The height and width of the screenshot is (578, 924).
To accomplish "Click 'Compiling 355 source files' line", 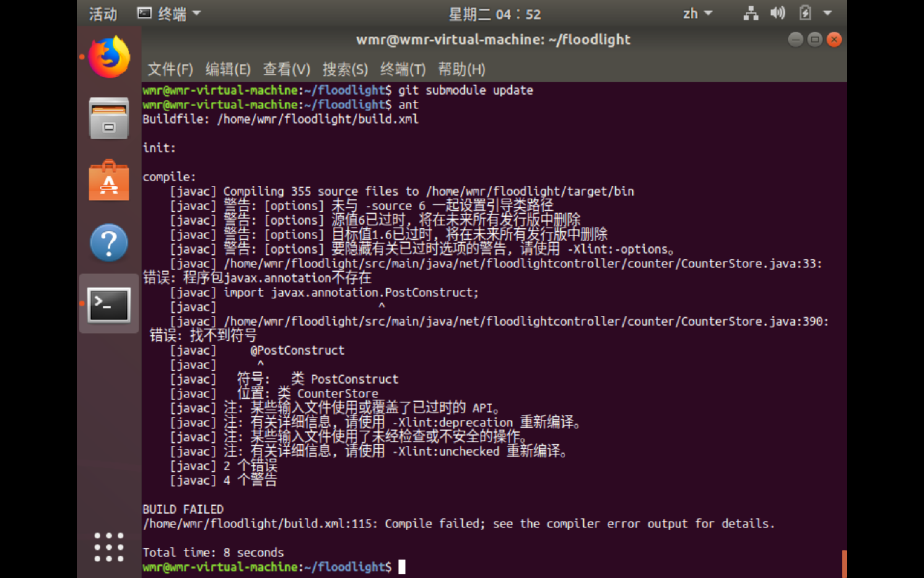I will coord(402,191).
